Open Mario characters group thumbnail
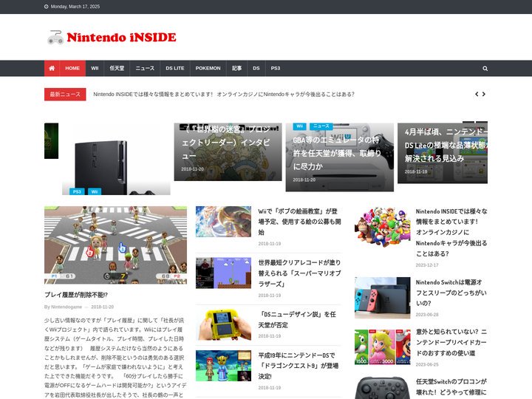 click(x=383, y=227)
